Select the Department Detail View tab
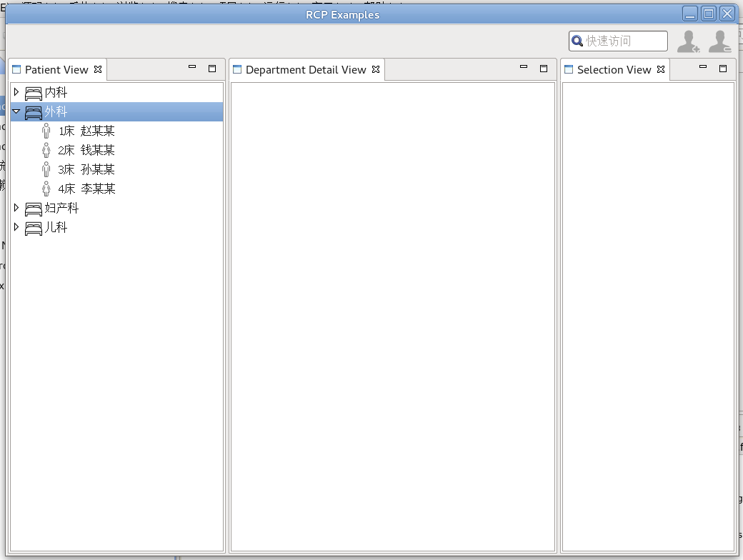The image size is (743, 560). (306, 70)
